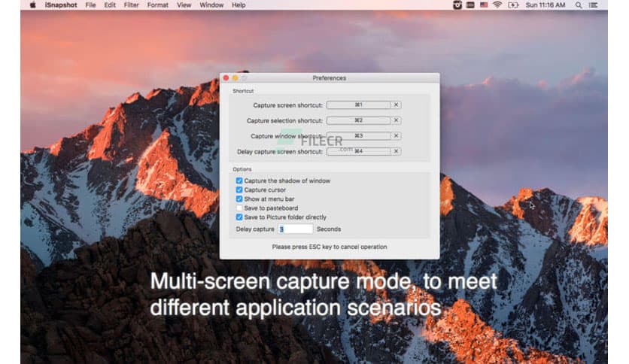Disable Capture the shadow of window
Image resolution: width=629 pixels, height=364 pixels.
[x=239, y=180]
